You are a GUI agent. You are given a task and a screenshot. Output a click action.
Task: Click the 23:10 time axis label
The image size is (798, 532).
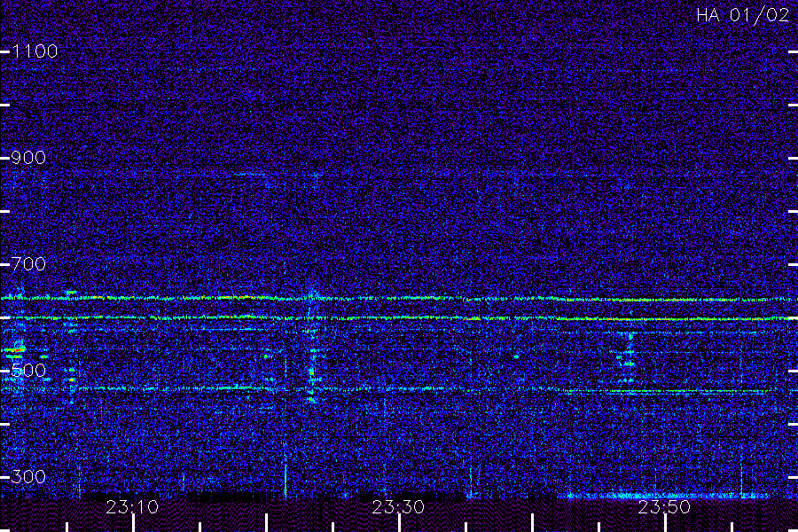[x=132, y=507]
